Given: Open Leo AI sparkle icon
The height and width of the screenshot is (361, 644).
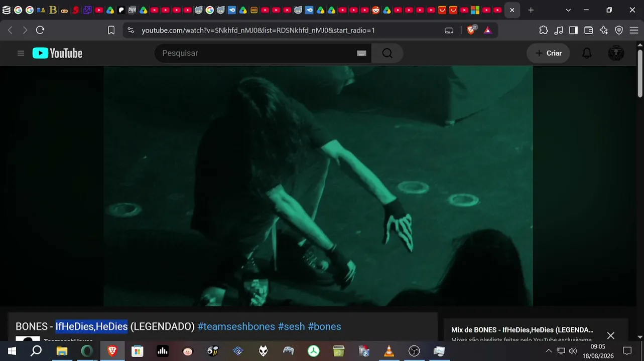Looking at the screenshot, I should (x=604, y=30).
